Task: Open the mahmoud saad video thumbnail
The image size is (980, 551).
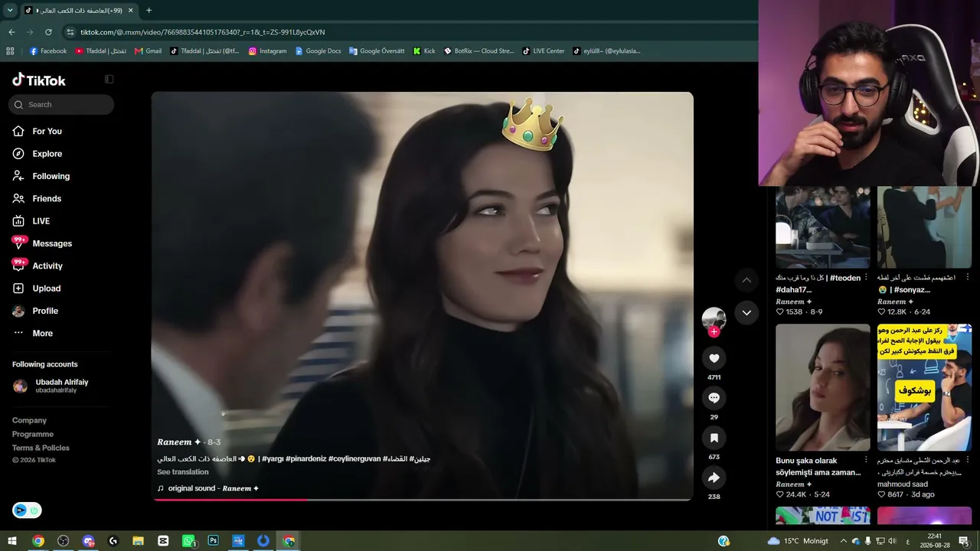Action: point(924,387)
